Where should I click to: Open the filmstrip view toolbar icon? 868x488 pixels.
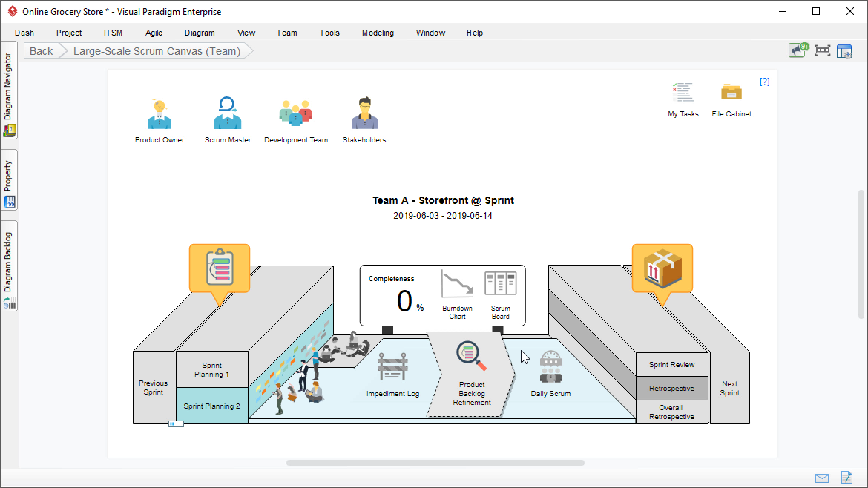click(x=821, y=50)
